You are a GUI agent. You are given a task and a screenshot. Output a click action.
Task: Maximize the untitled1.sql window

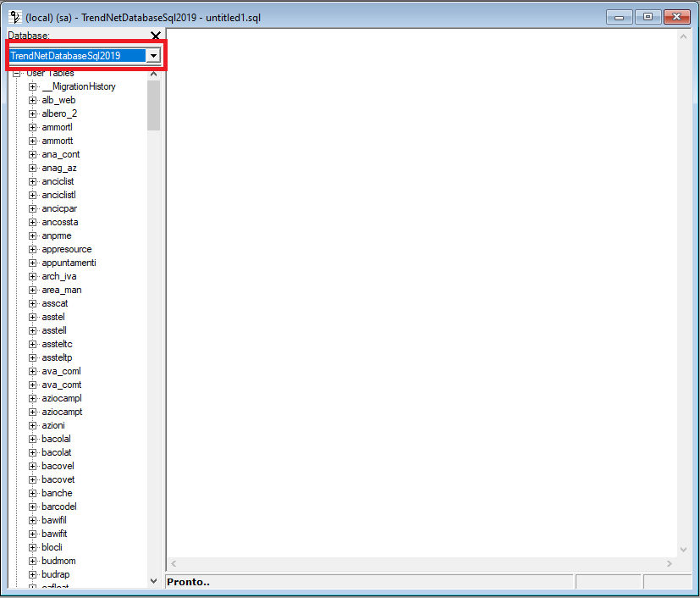pos(648,17)
